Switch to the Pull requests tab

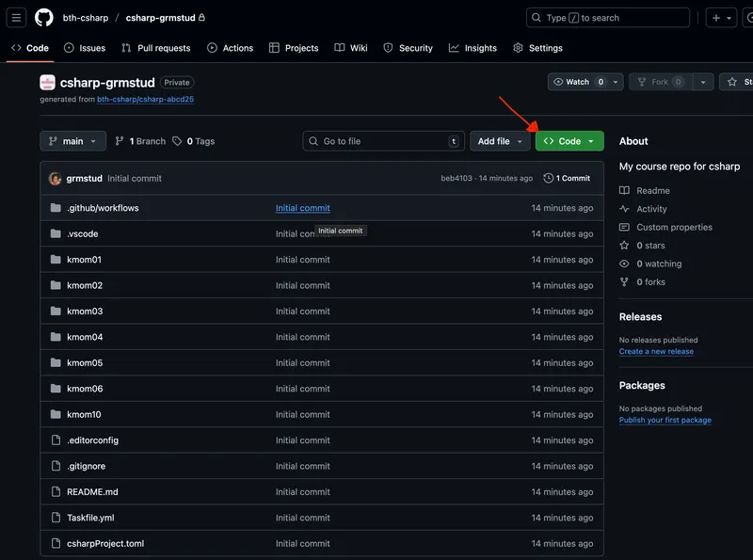[x=155, y=48]
